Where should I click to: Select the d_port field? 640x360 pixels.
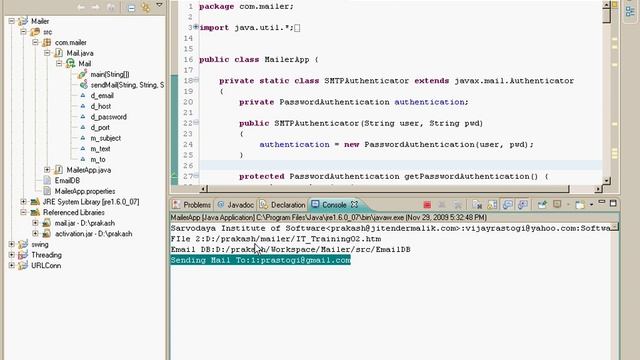point(100,127)
